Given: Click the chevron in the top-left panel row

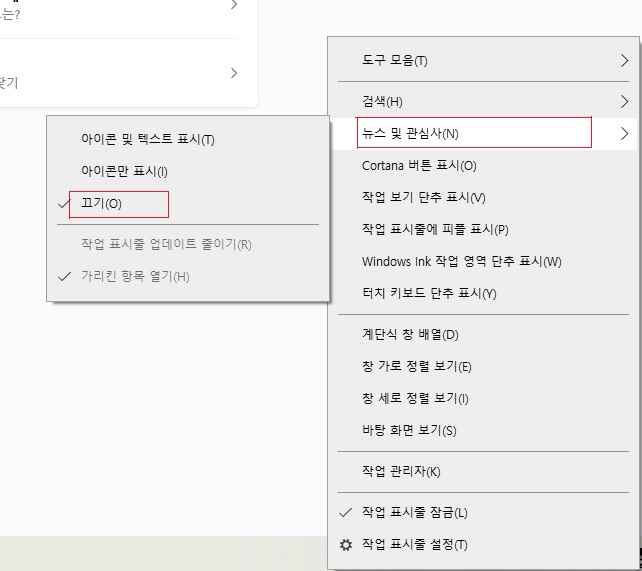Looking at the screenshot, I should click(x=234, y=73).
